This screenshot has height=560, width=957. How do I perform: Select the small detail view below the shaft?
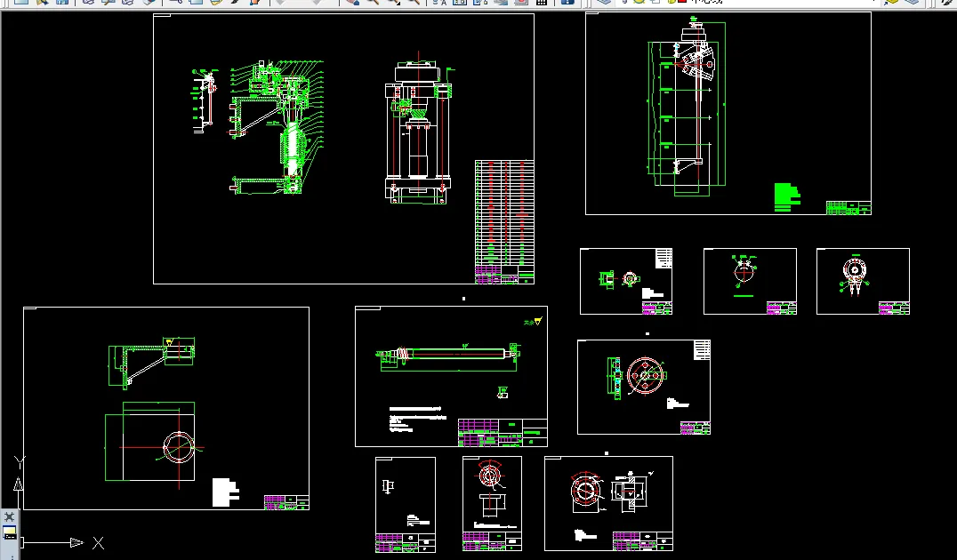[503, 392]
